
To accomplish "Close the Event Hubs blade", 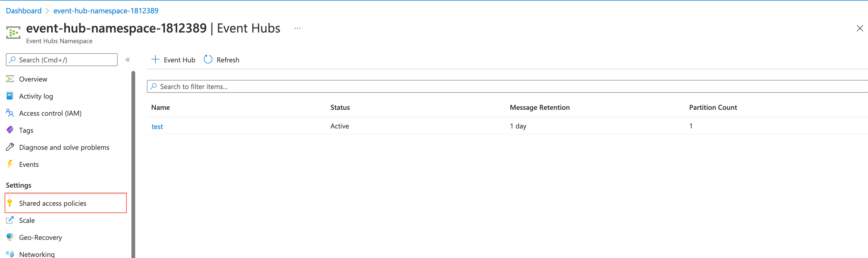I will click(x=859, y=28).
